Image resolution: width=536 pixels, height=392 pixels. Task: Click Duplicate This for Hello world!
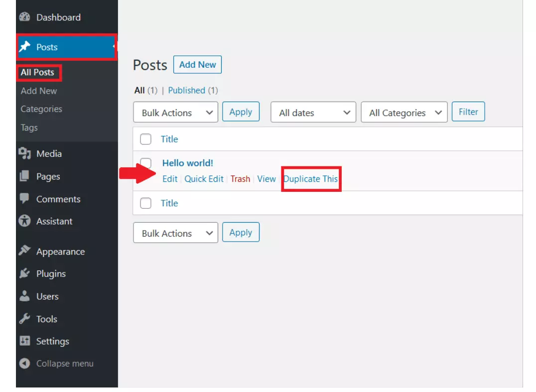click(311, 179)
